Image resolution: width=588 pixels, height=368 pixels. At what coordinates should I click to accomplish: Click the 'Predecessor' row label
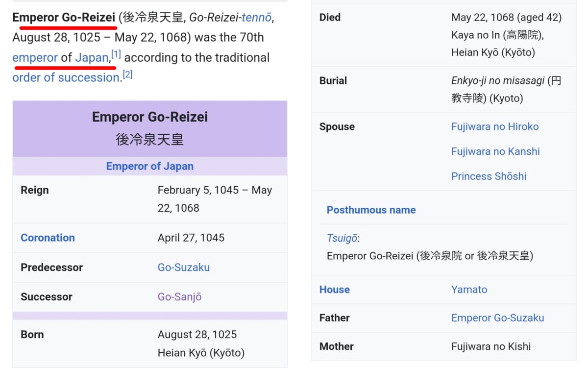(52, 267)
